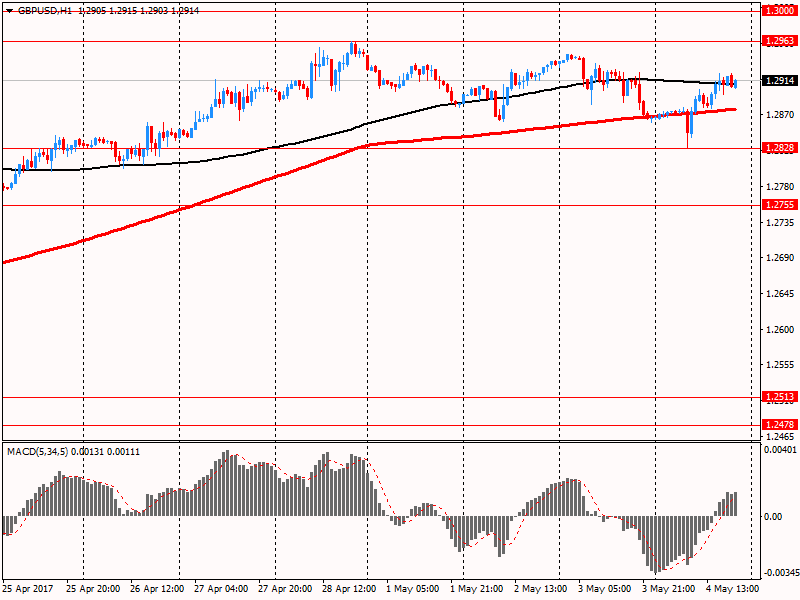Click the 2 May 13:00 time label
Screen dimensions: 800x600
pos(541,589)
